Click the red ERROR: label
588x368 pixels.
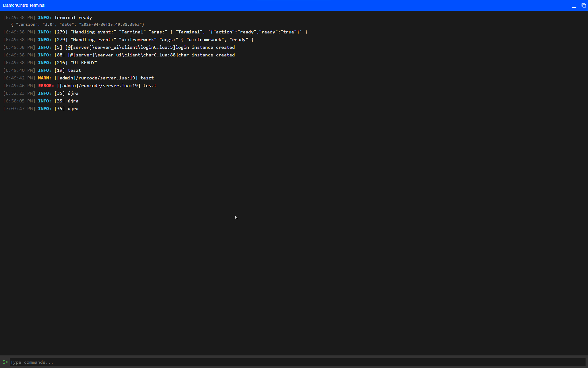pos(46,86)
